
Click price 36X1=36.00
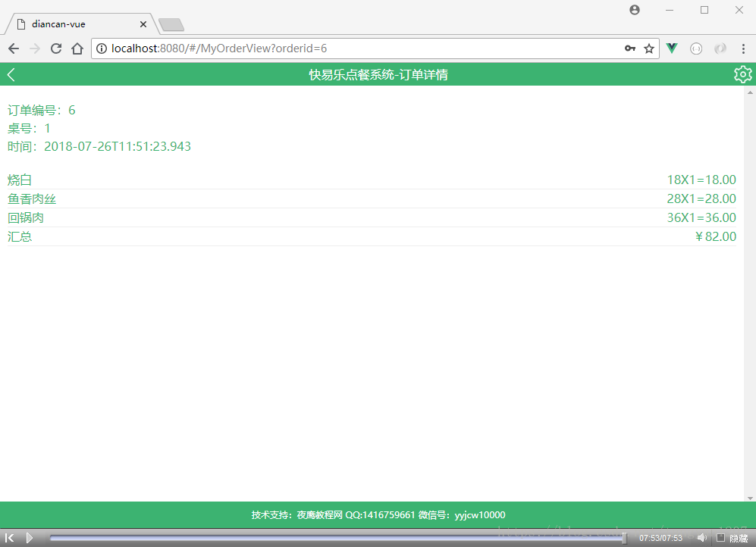coord(701,217)
